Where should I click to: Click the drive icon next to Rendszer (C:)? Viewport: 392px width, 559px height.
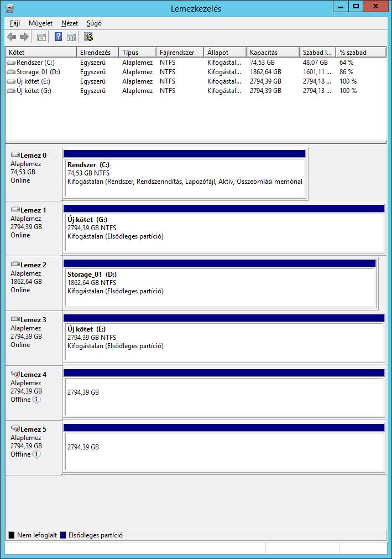[11, 63]
